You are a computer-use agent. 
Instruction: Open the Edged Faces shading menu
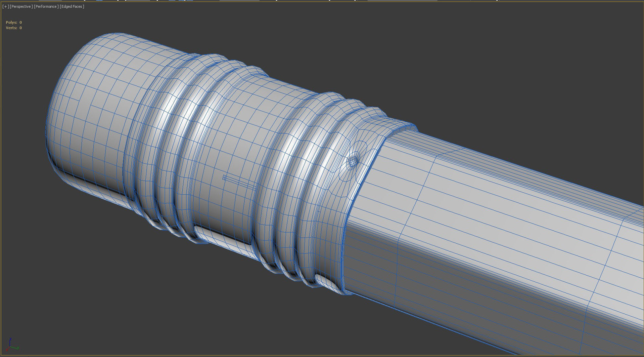[72, 7]
